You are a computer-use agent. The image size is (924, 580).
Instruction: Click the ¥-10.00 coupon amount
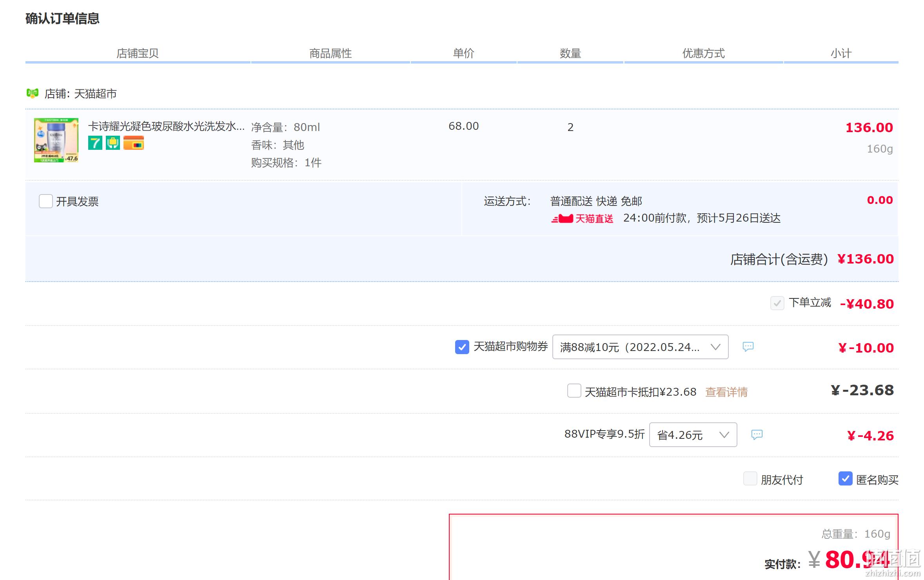[866, 348]
